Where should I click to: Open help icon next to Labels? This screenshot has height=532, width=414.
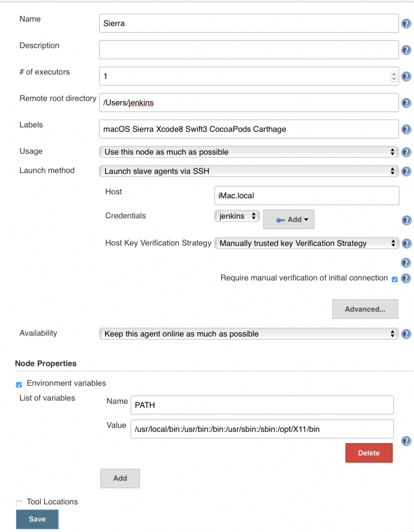406,129
